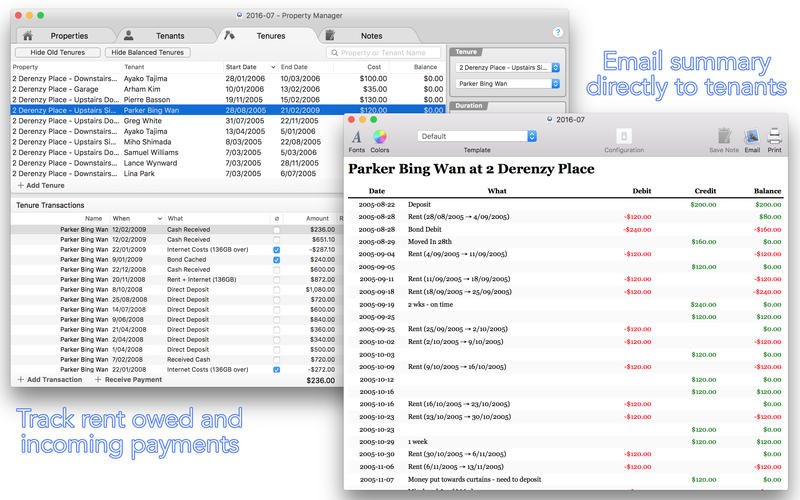
Task: Click the Email toolbar icon
Action: click(752, 136)
